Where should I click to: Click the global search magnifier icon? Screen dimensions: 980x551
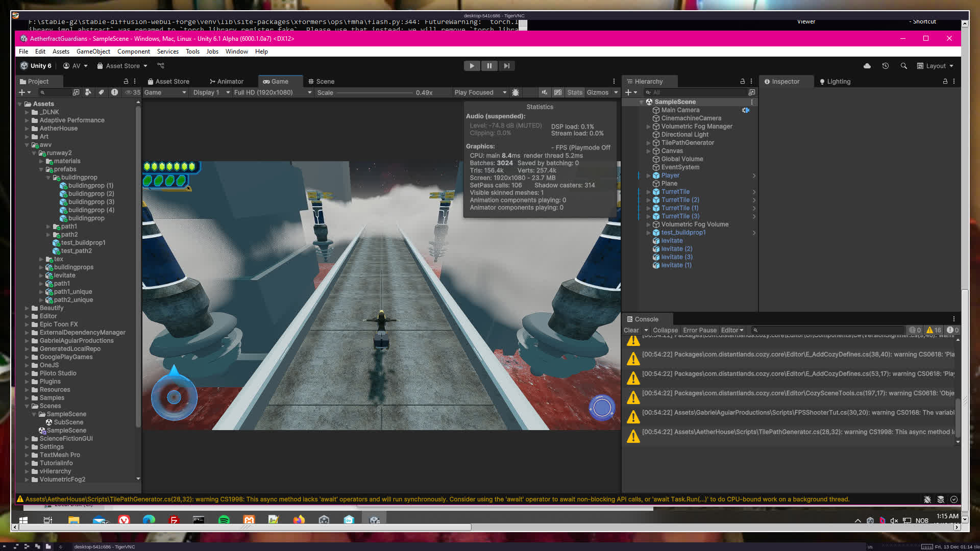[904, 66]
